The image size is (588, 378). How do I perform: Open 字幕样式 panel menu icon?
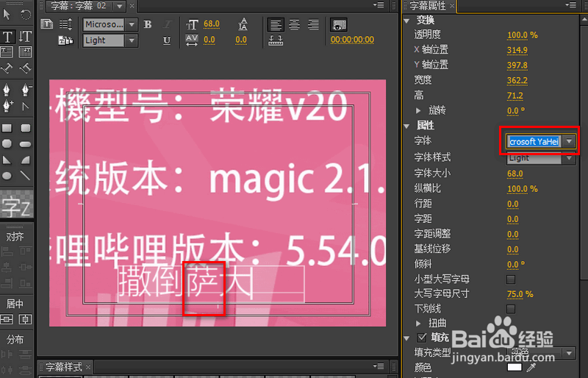click(x=379, y=366)
